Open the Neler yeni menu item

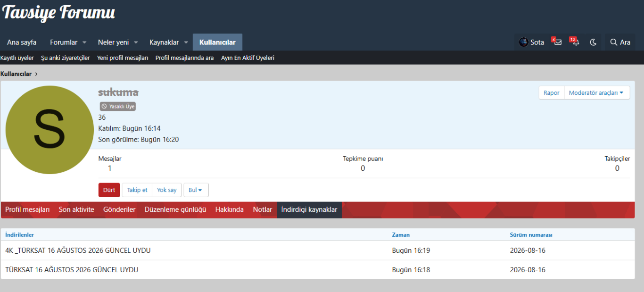click(113, 42)
